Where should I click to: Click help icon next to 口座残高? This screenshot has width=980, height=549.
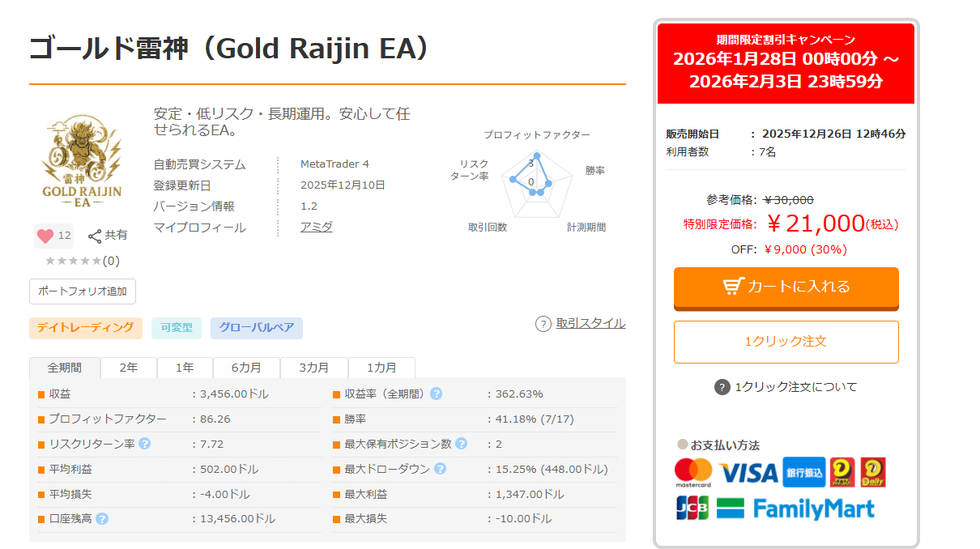(102, 518)
